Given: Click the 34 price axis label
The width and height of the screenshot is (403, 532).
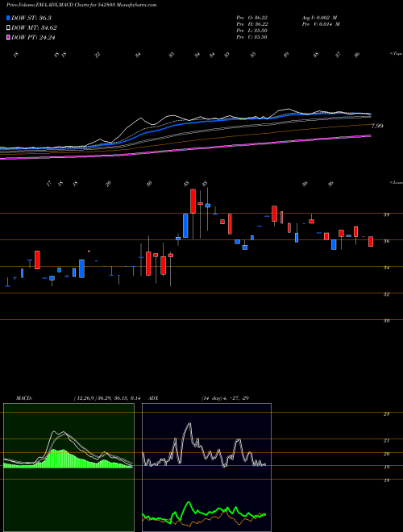Looking at the screenshot, I should (386, 268).
